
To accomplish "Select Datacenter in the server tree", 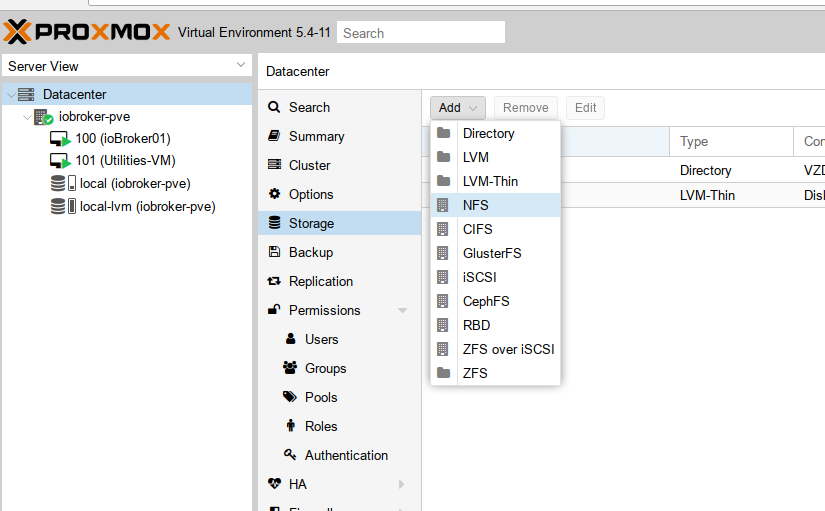I will click(75, 95).
